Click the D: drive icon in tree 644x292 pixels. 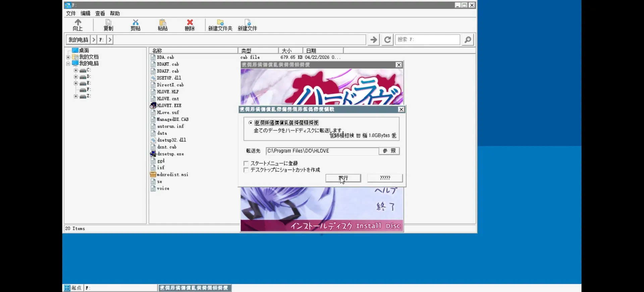(83, 77)
